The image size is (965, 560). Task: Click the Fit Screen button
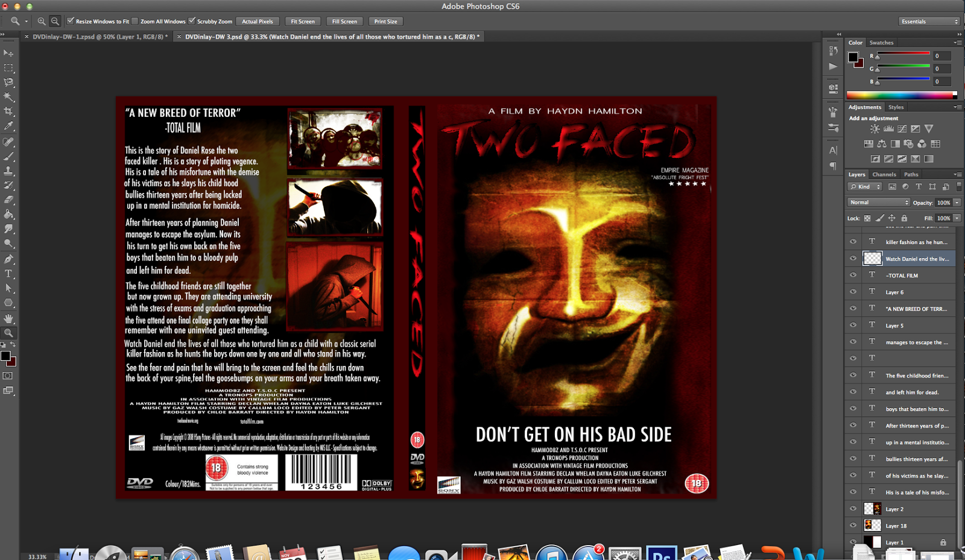click(303, 21)
